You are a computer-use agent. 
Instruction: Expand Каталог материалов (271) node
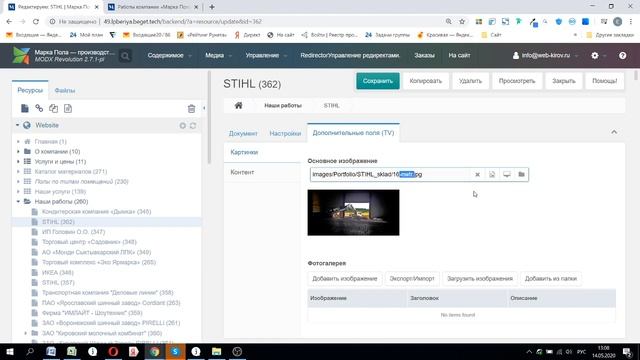pyautogui.click(x=18, y=171)
